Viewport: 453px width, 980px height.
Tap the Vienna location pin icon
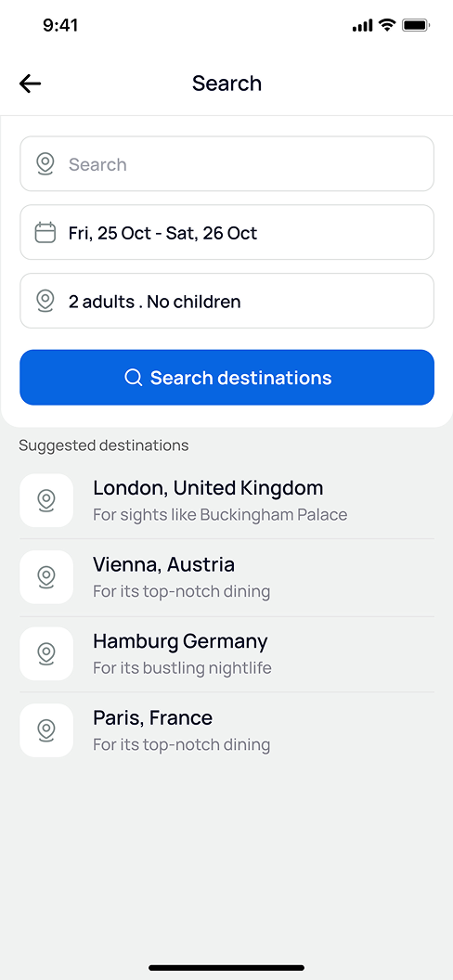(46, 577)
